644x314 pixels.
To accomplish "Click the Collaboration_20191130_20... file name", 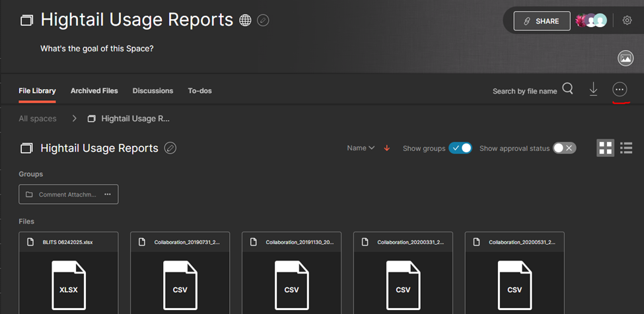I will 300,242.
